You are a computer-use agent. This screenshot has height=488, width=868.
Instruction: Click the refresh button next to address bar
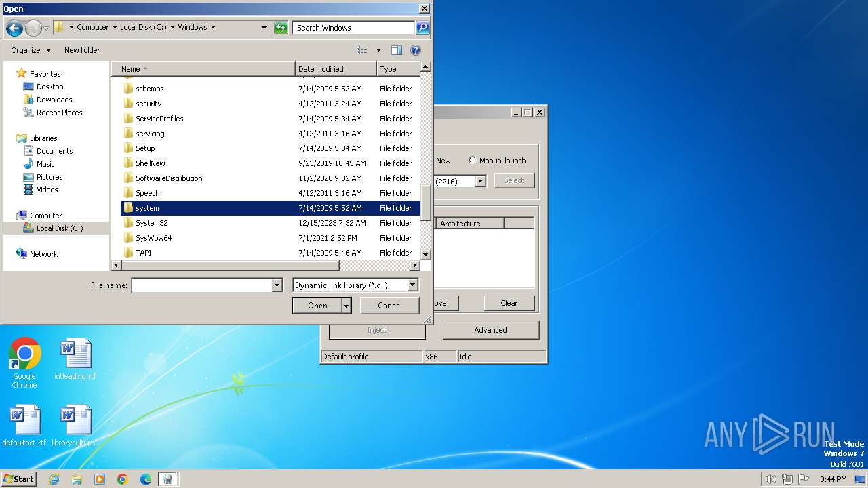click(281, 28)
